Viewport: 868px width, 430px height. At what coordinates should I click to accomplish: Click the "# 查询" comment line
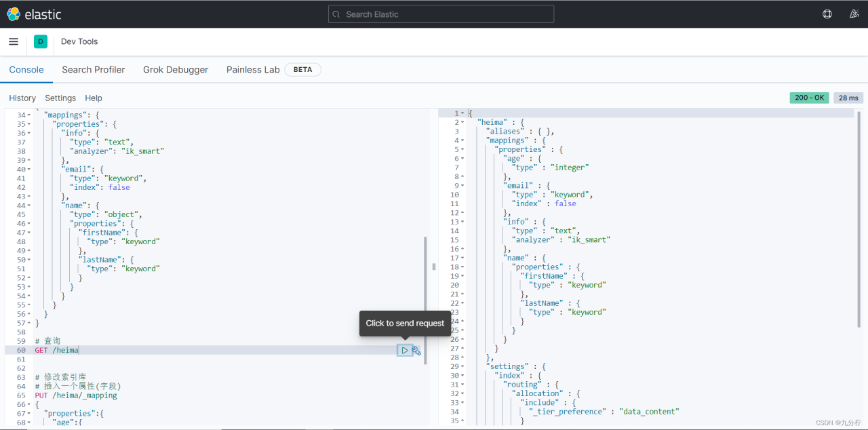coord(47,341)
